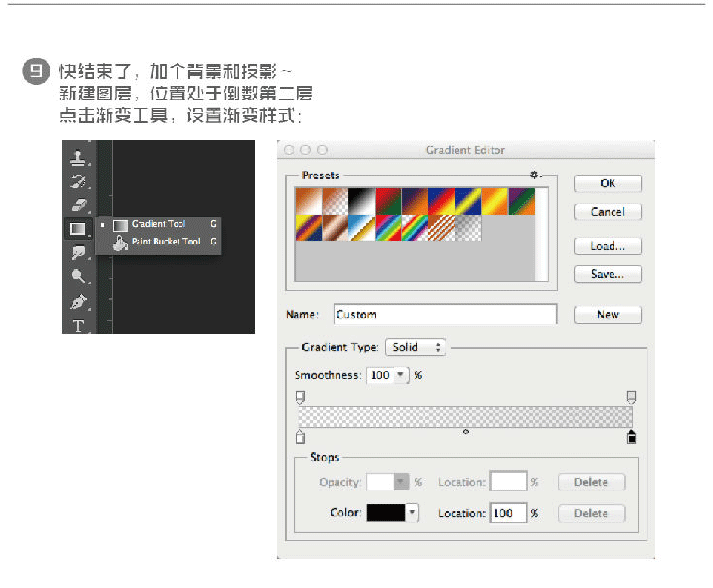Select the Pen tool
Viewport: 713px width, 588px height.
tap(78, 302)
